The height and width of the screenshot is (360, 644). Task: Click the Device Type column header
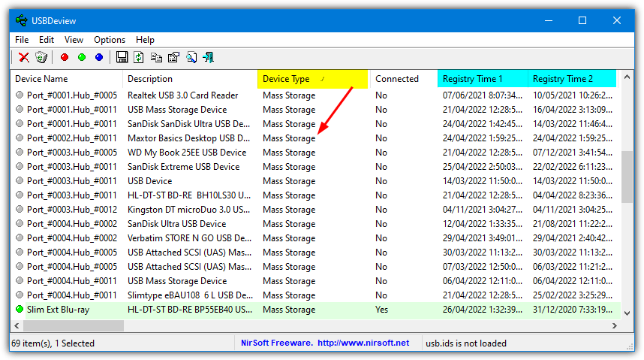[x=312, y=79]
